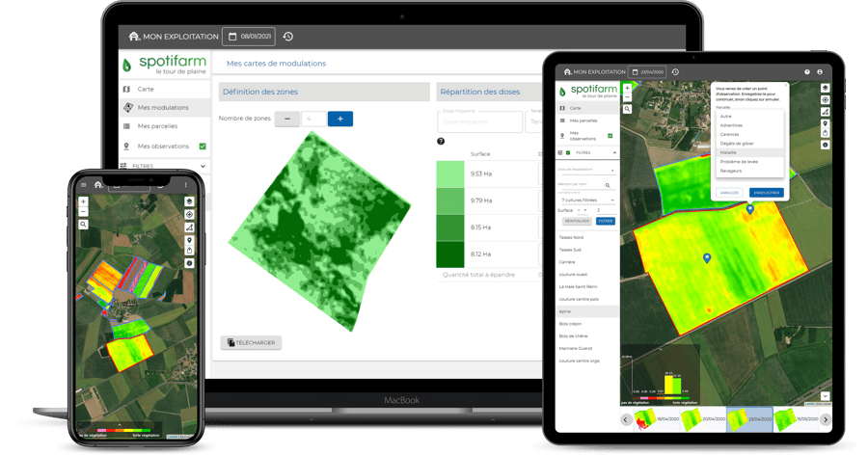The width and height of the screenshot is (868, 455).
Task: Close the observation popup with the X
Action: tap(784, 86)
